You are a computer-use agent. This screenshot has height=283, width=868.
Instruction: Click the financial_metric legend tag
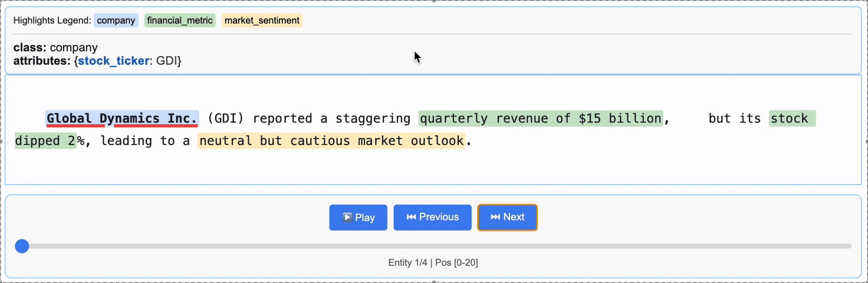click(180, 21)
